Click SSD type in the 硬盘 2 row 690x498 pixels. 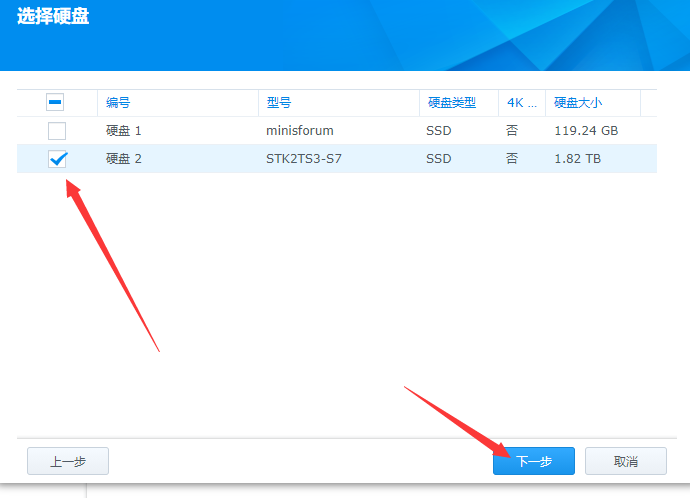(x=439, y=159)
